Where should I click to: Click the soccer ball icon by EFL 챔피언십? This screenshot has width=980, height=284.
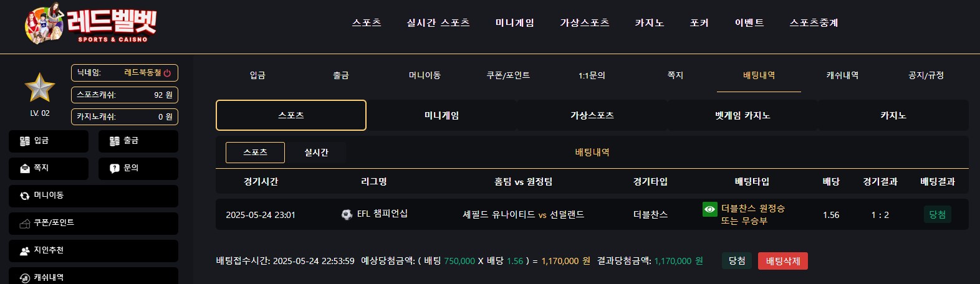pyautogui.click(x=347, y=214)
